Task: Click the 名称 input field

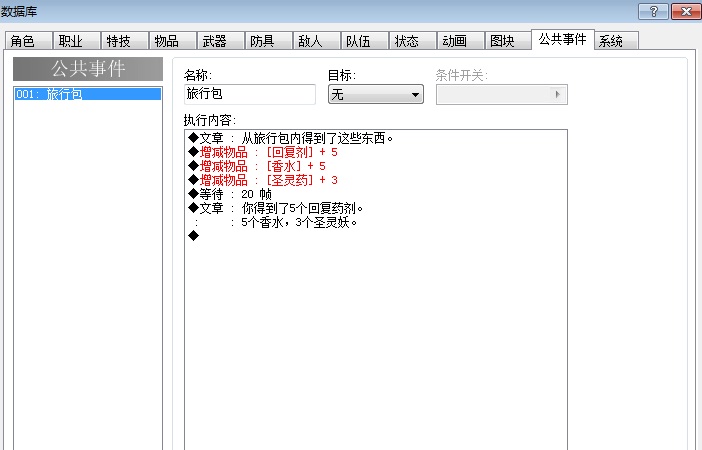Action: click(250, 94)
